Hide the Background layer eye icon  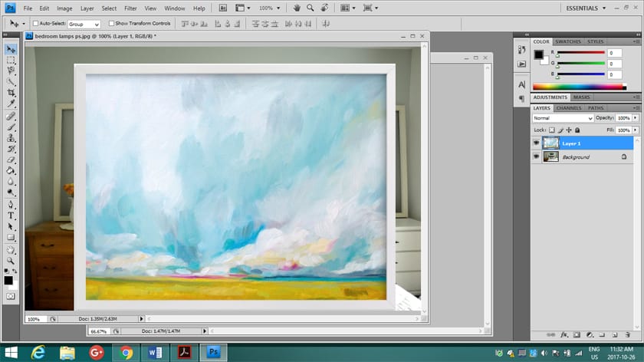click(x=536, y=156)
